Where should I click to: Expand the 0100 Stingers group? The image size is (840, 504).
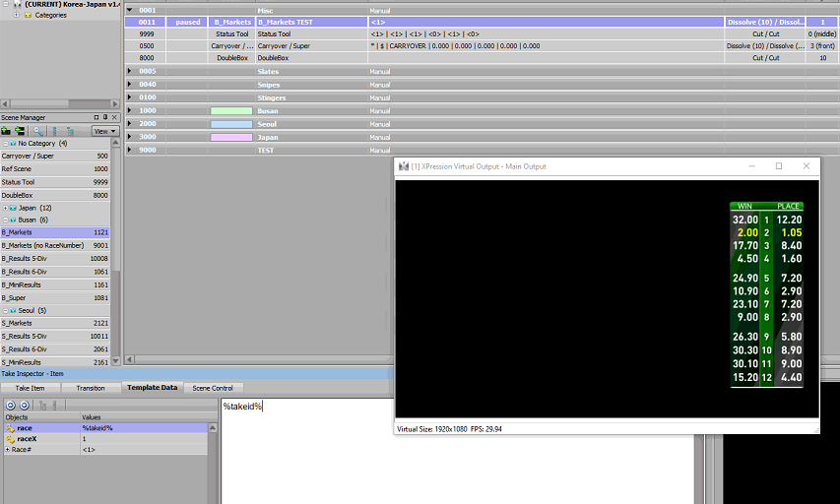pos(130,97)
